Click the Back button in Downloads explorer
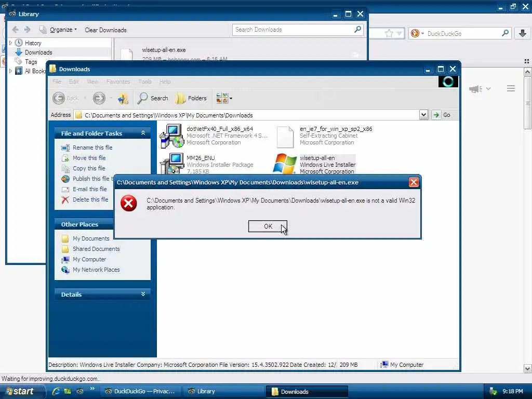532x399 pixels. [x=66, y=98]
